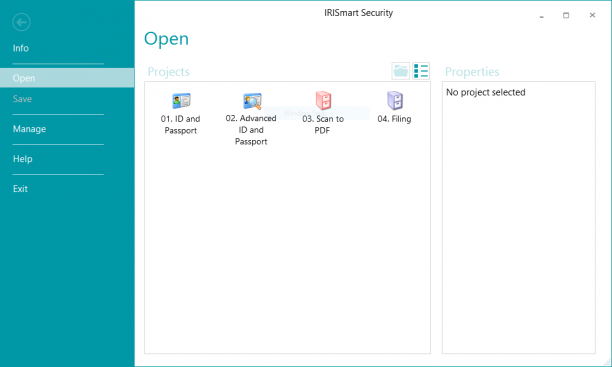Select Advanced ID and Passport project icon
612x367 pixels.
point(252,101)
